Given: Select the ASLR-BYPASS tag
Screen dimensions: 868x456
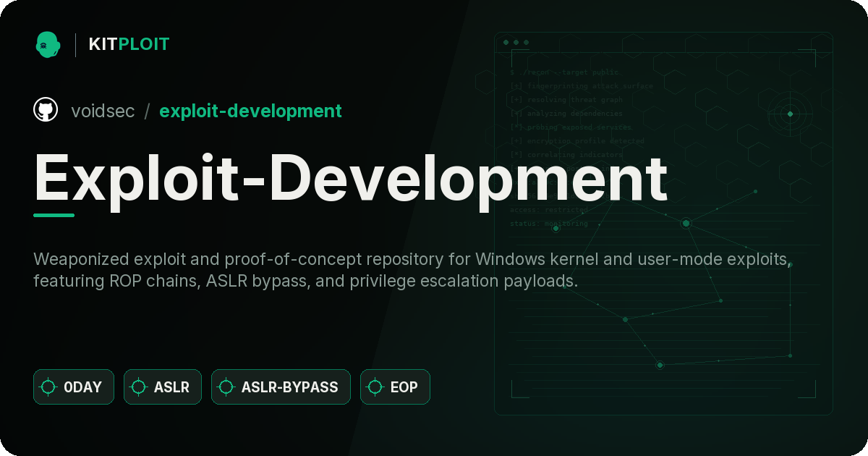Looking at the screenshot, I should tap(281, 387).
